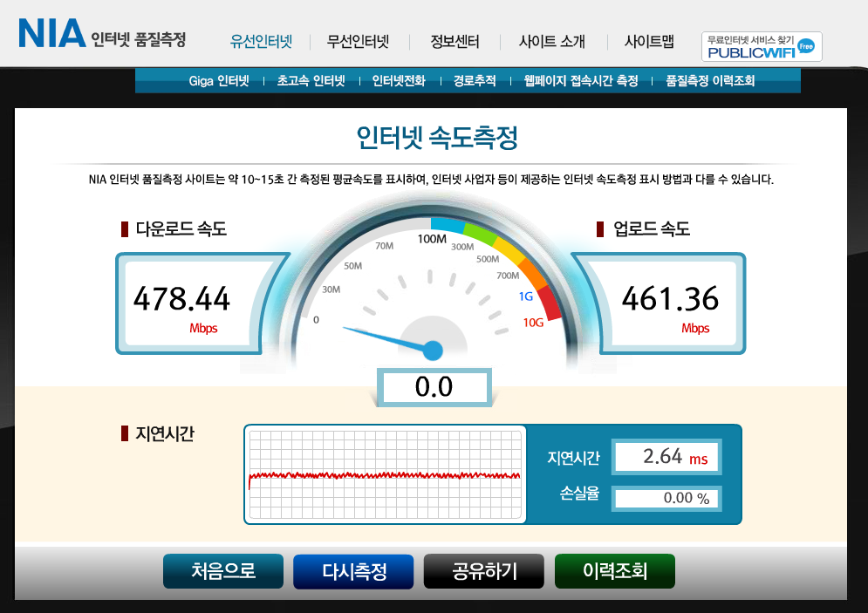Click the 지연시간 section heading on the left
This screenshot has width=868, height=613.
pos(165,433)
